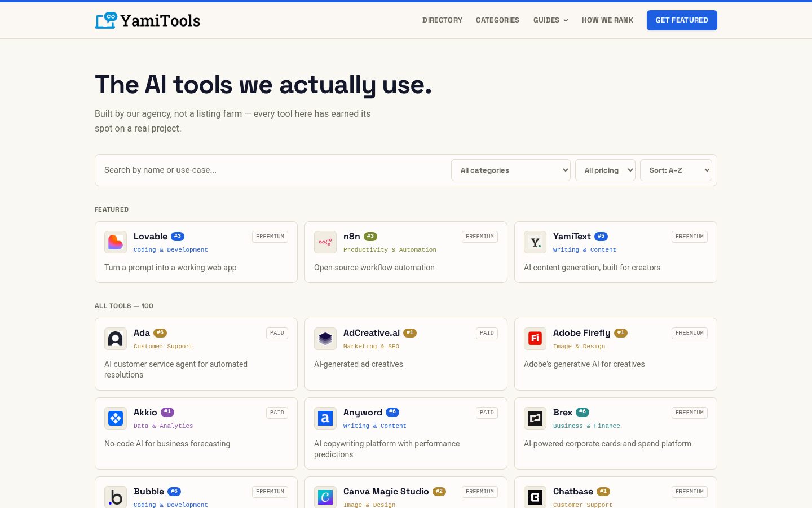
Task: Select Brex's Business & Finance category
Action: (586, 426)
